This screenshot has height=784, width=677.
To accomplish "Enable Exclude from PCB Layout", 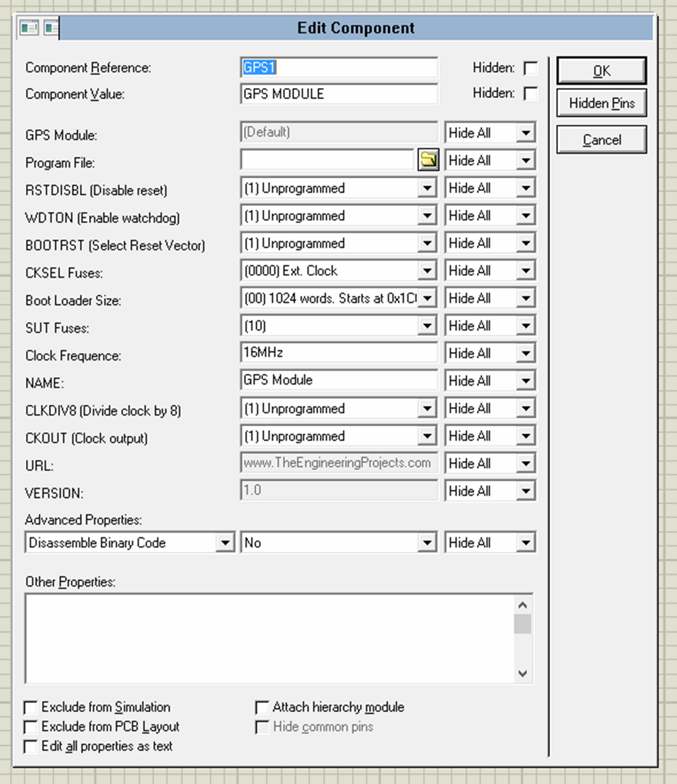I will pyautogui.click(x=30, y=726).
